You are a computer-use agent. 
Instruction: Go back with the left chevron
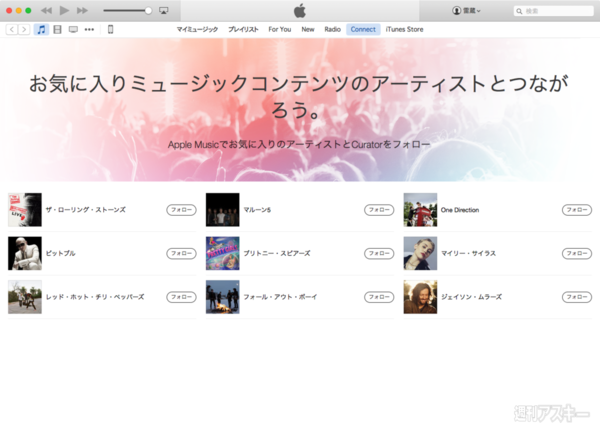tap(12, 29)
